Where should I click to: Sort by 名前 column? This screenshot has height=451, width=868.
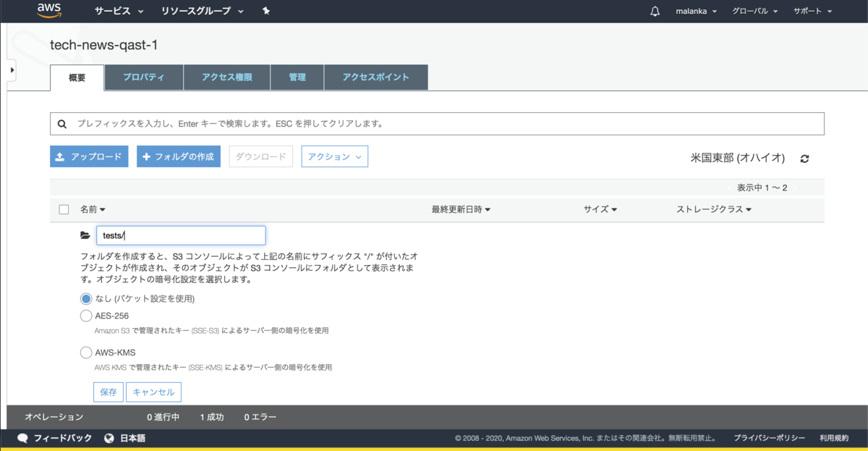coord(93,209)
